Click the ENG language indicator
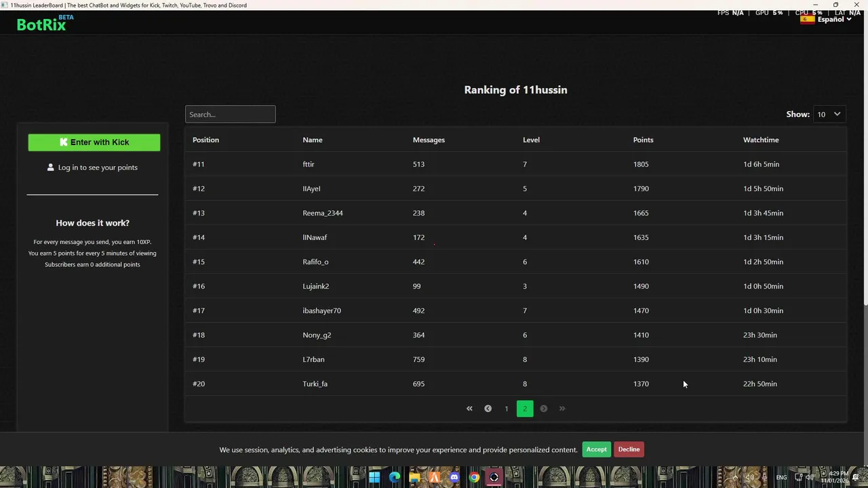The image size is (868, 488). click(x=781, y=478)
